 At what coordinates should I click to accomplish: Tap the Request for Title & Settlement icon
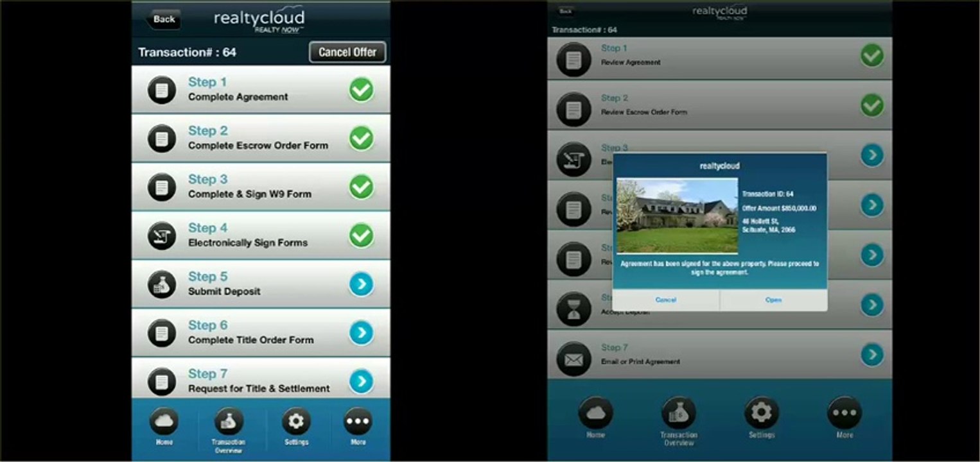click(x=162, y=381)
